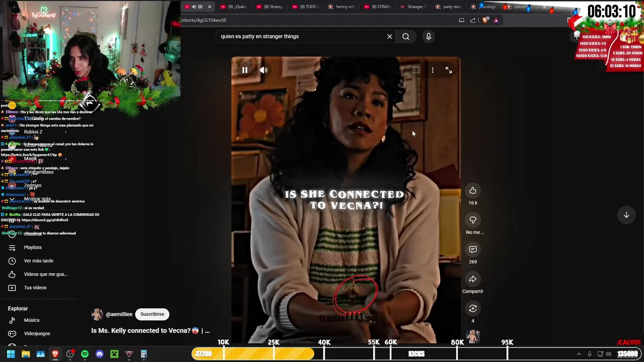Enter fullscreen on the Short player

[449, 70]
